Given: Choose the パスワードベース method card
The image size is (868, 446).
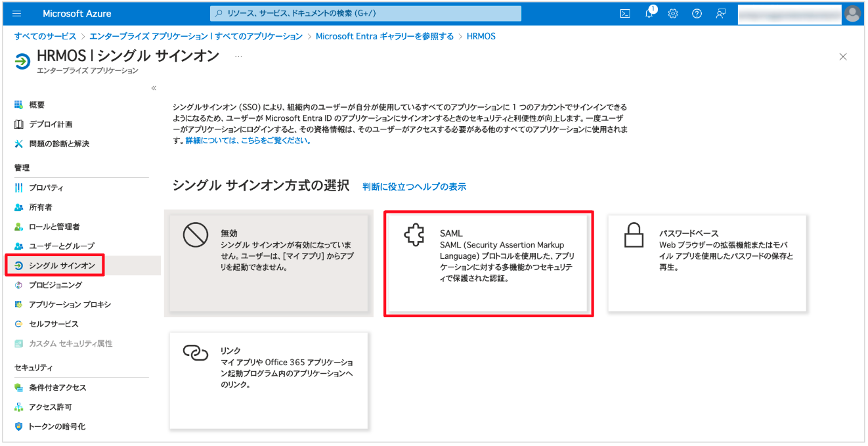Looking at the screenshot, I should (707, 263).
